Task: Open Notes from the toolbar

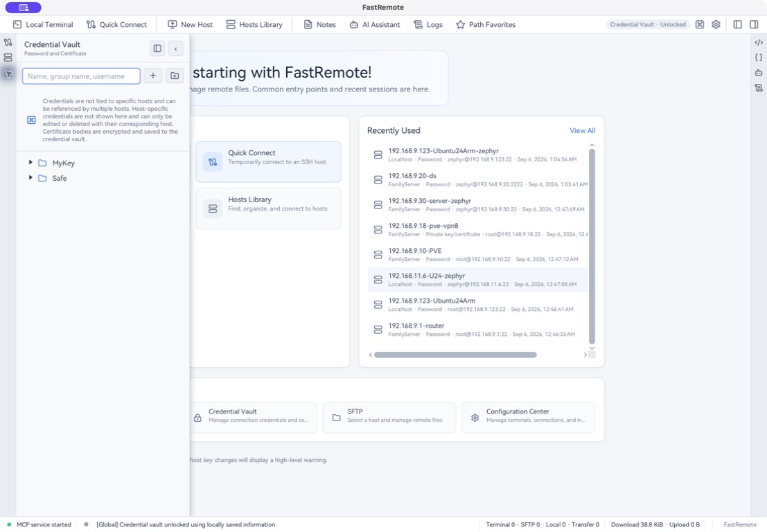Action: pyautogui.click(x=320, y=24)
